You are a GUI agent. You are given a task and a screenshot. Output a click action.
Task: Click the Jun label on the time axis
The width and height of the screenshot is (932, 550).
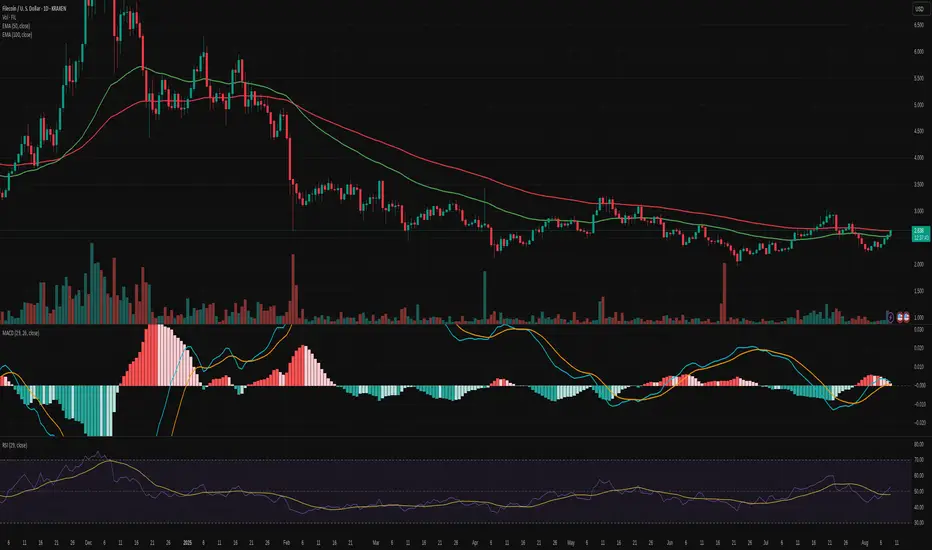click(x=670, y=543)
